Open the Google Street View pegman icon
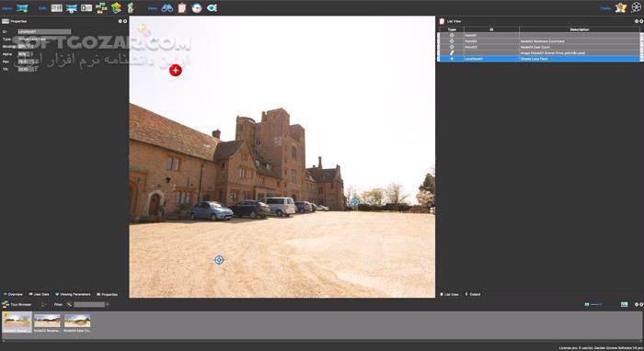The height and width of the screenshot is (351, 644). [131, 7]
